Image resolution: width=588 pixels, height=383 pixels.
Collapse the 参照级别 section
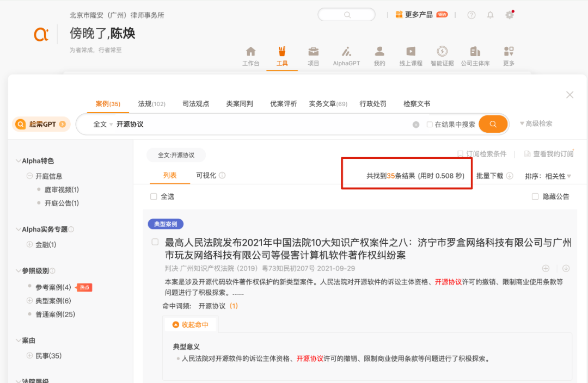coord(18,270)
